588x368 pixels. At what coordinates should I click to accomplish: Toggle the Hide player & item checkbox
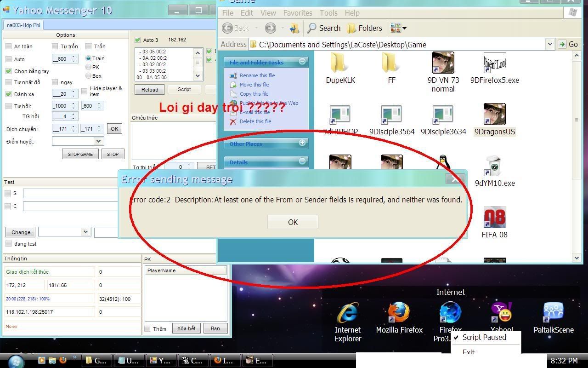point(84,92)
